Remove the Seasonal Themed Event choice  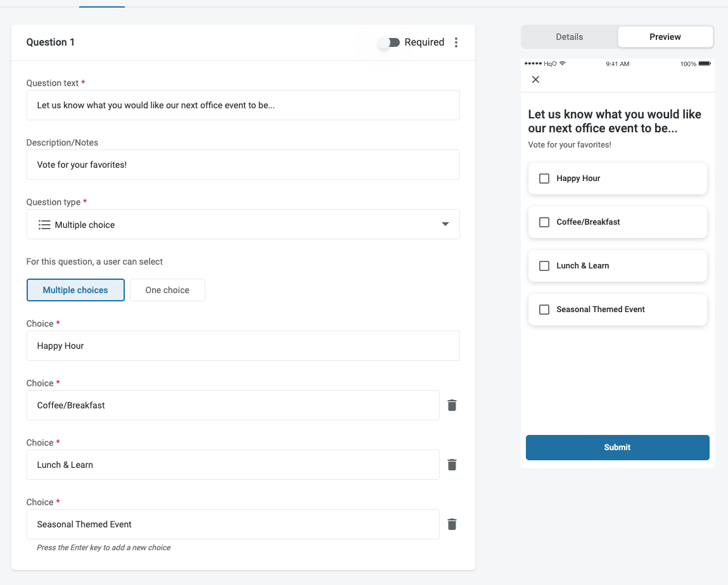click(x=452, y=524)
